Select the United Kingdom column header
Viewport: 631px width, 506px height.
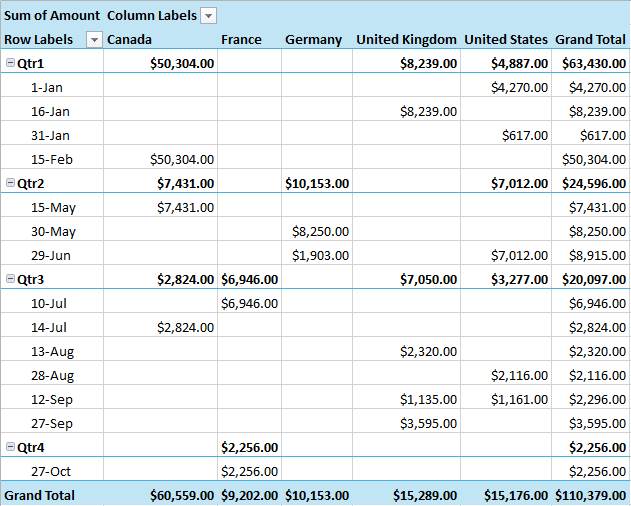coord(406,39)
